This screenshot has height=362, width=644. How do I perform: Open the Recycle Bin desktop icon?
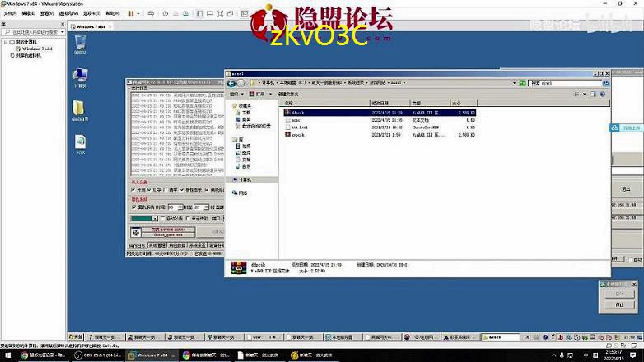(80, 44)
